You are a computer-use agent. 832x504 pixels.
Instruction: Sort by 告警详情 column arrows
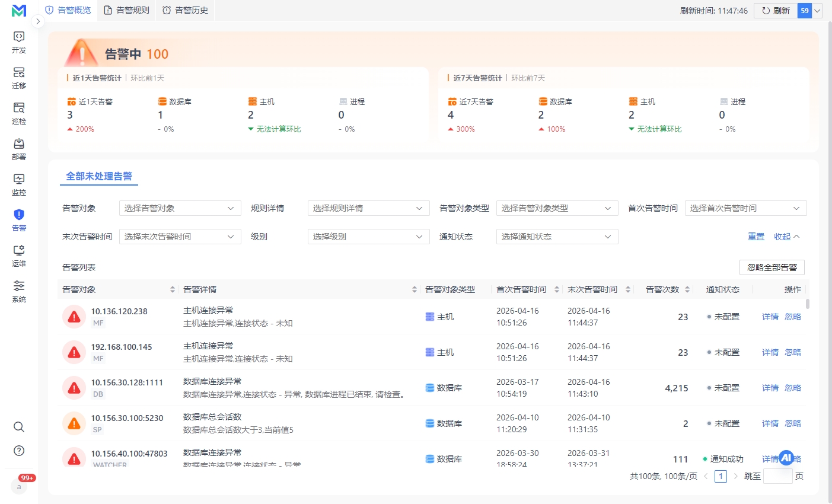[x=415, y=289]
